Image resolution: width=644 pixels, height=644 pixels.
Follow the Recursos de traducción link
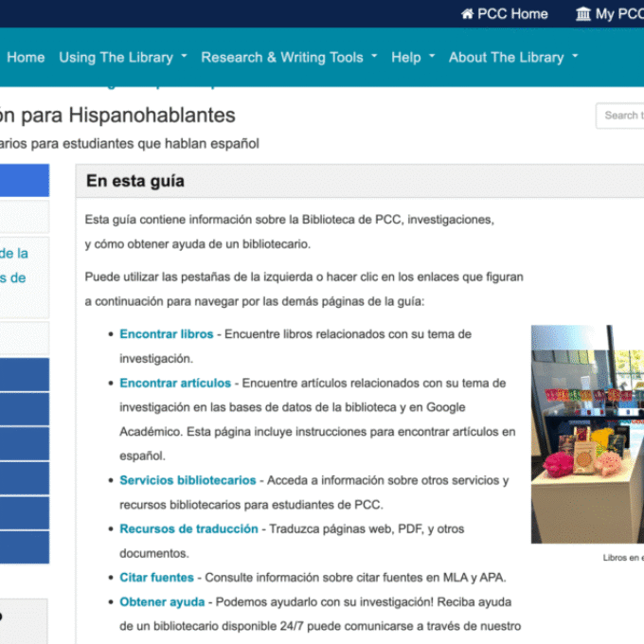coord(188,528)
